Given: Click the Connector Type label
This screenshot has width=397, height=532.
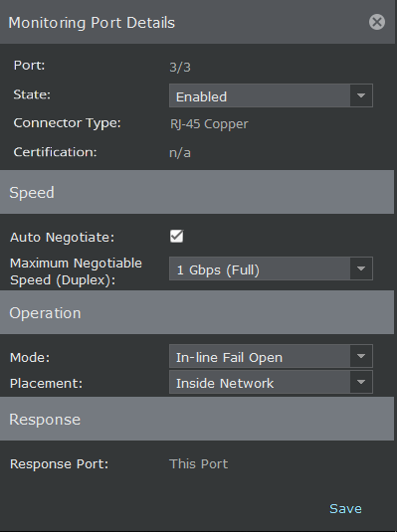Looking at the screenshot, I should (68, 123).
